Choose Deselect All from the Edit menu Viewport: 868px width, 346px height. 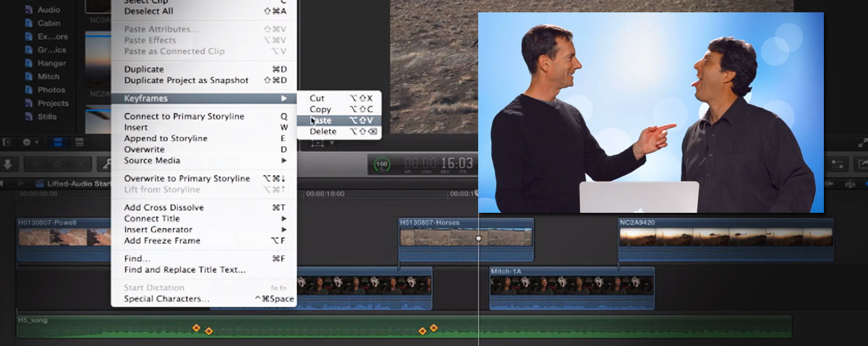point(204,11)
